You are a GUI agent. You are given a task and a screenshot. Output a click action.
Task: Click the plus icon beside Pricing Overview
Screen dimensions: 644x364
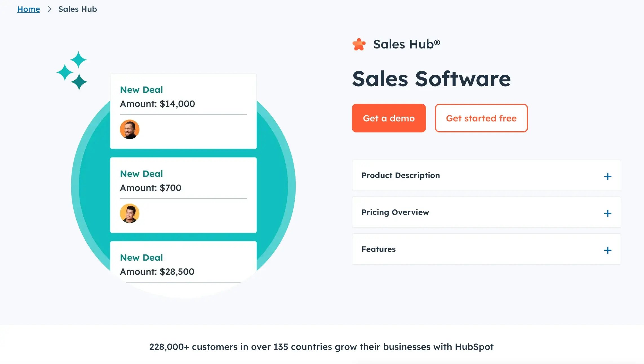[608, 213]
